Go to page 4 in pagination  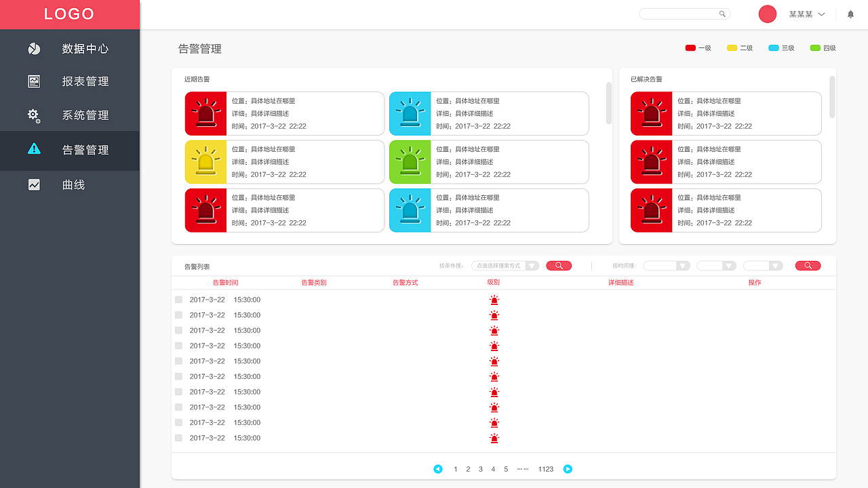coord(493,469)
